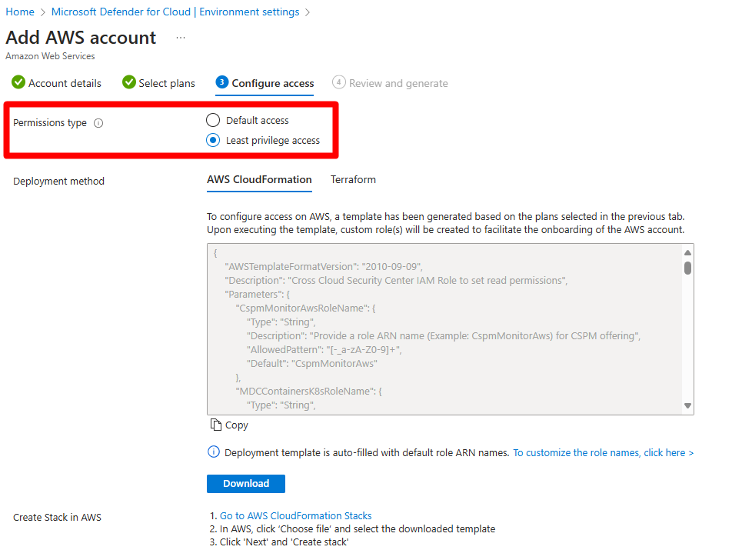Click the template scrollbar down arrow

point(687,405)
